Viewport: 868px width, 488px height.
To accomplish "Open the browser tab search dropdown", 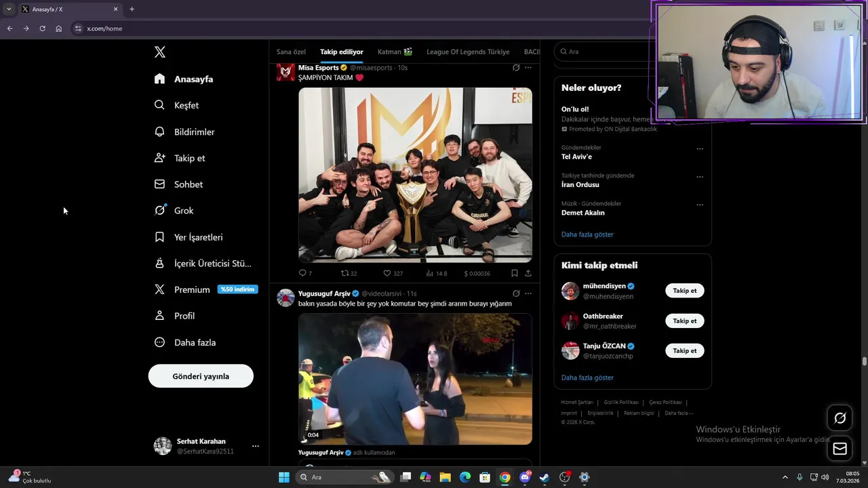I will click(9, 9).
